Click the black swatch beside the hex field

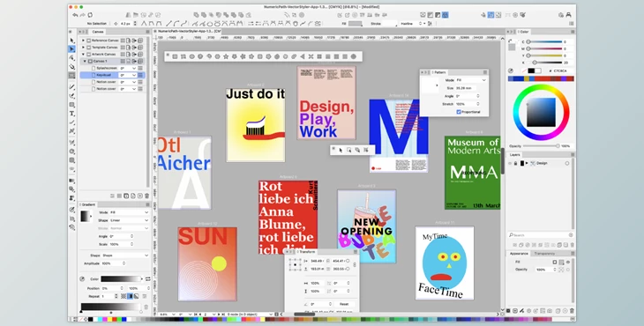tap(531, 71)
